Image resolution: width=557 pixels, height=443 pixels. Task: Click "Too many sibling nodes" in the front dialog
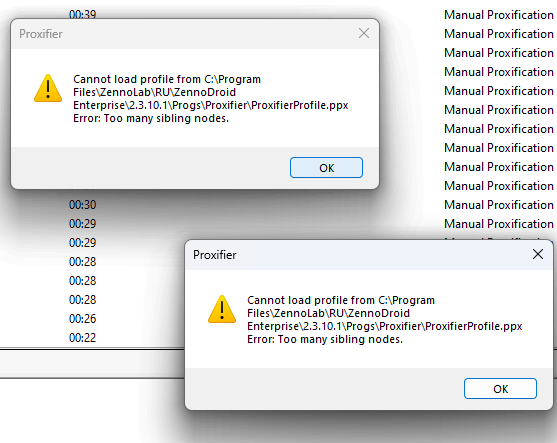[x=340, y=339]
